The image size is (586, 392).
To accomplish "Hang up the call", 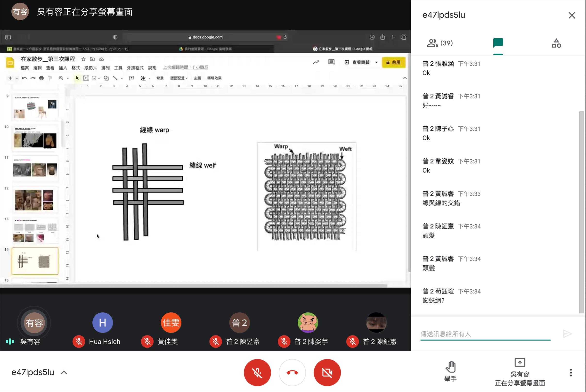I will 292,373.
